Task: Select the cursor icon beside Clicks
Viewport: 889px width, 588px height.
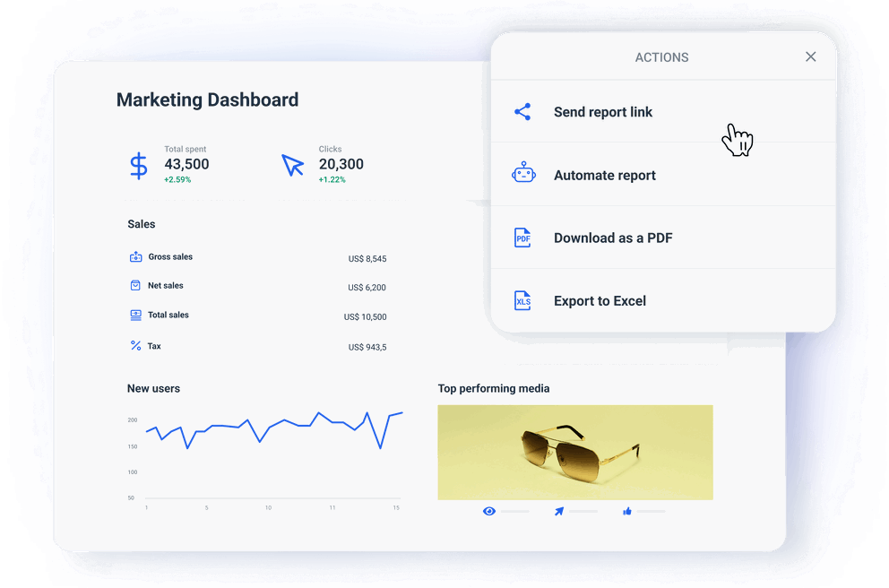Action: 293,165
